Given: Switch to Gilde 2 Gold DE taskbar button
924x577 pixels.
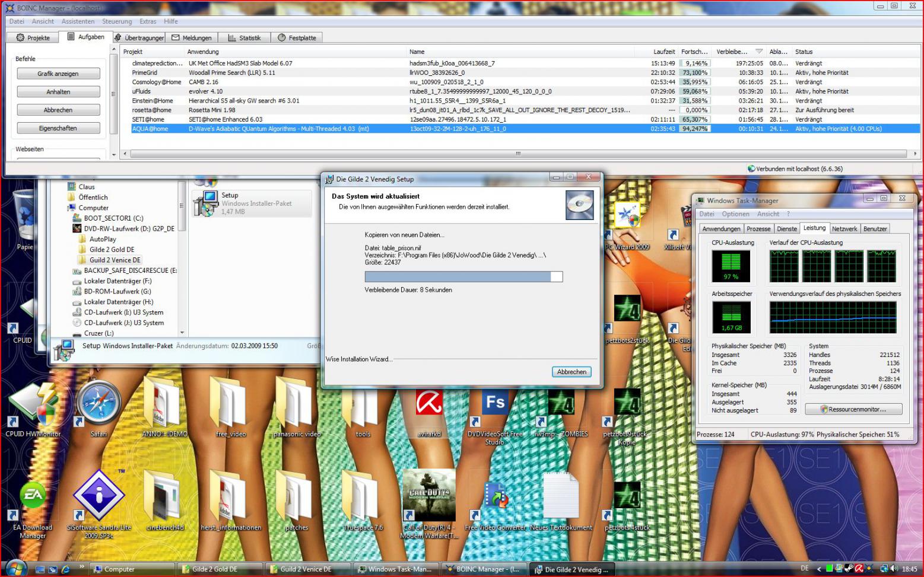Looking at the screenshot, I should (x=220, y=569).
